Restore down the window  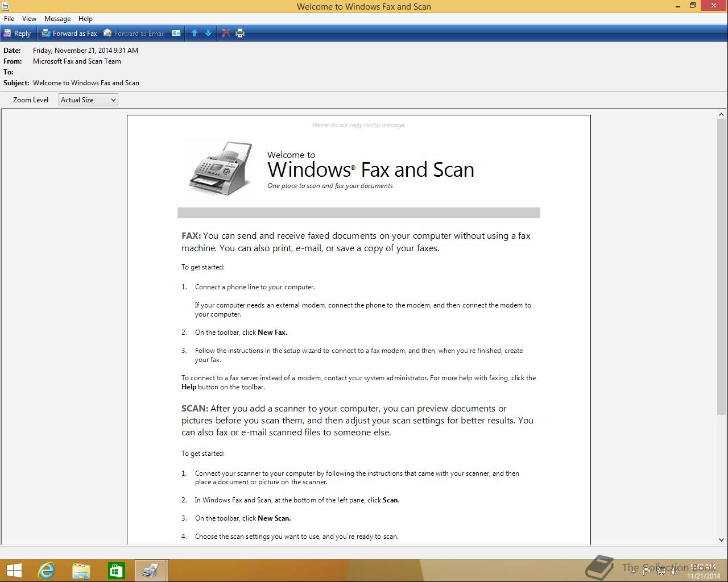(x=693, y=6)
